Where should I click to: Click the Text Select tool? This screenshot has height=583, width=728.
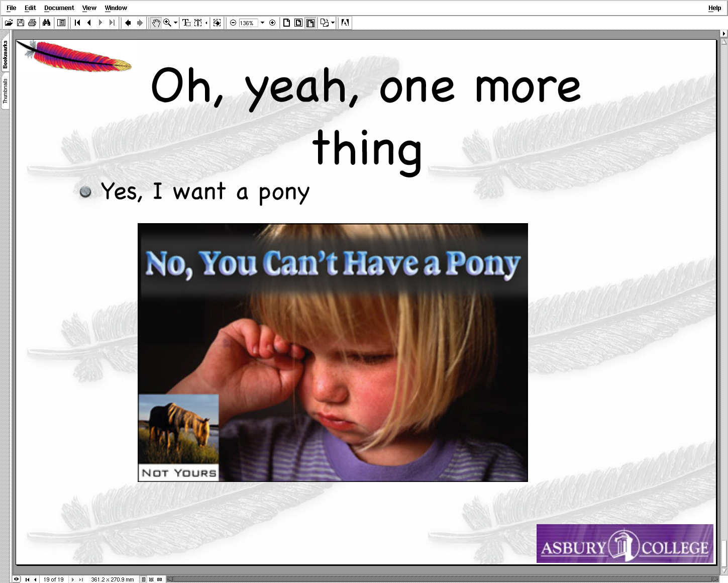[186, 23]
